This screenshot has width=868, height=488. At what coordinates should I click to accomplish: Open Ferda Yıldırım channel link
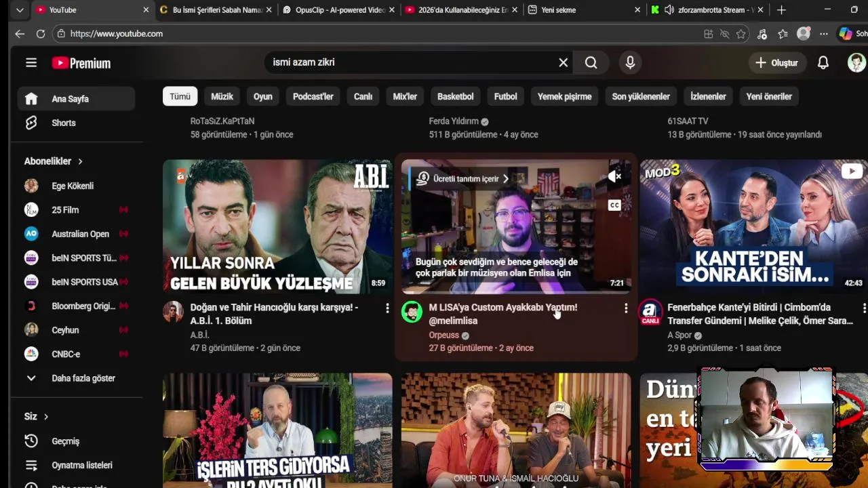[x=454, y=121]
